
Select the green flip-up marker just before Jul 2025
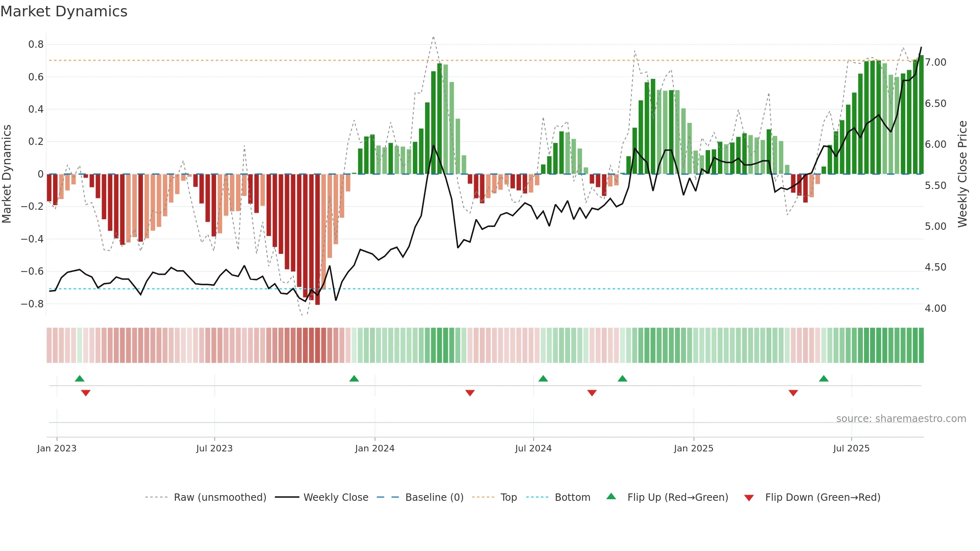(824, 378)
